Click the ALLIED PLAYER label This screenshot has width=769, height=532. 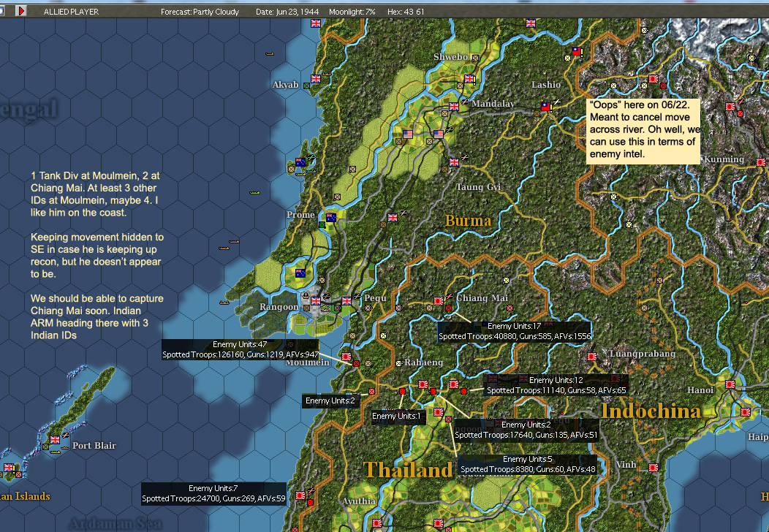[x=71, y=12]
